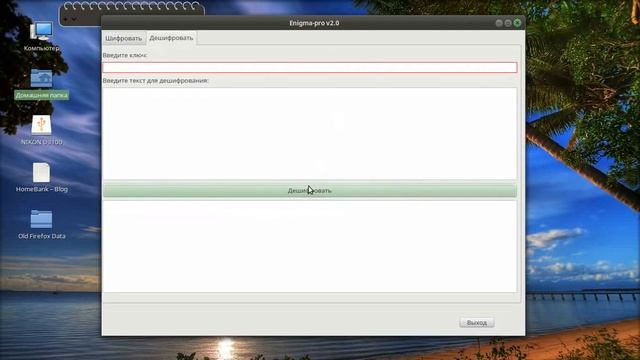Close the Enigma-pro window
This screenshot has width=640, height=360.
coord(517,23)
